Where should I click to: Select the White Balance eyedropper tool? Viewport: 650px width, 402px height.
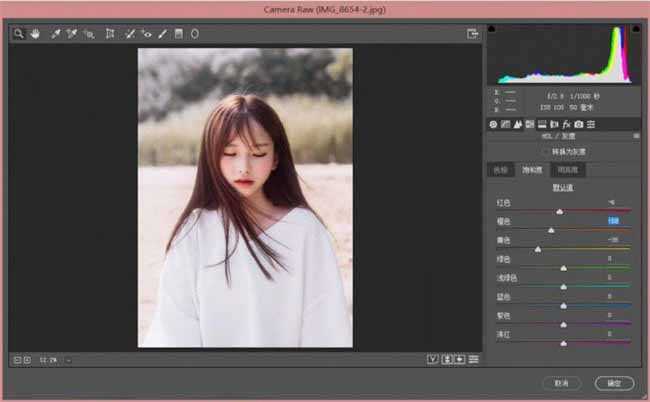55,34
